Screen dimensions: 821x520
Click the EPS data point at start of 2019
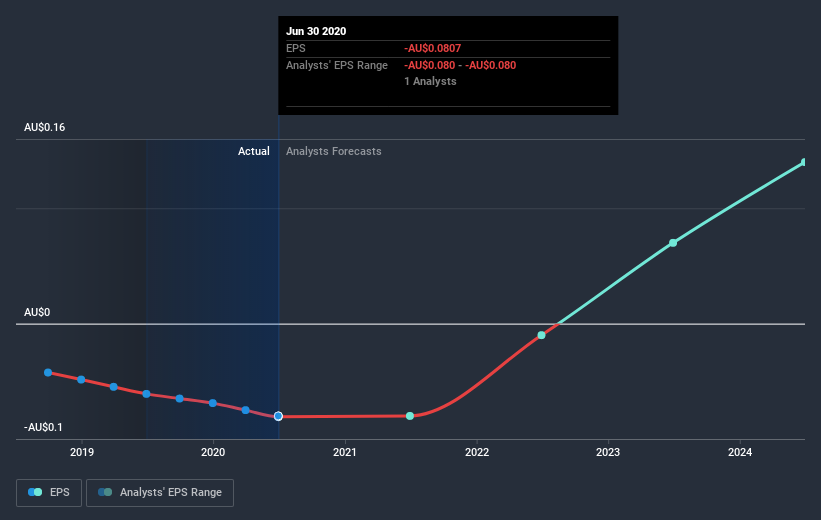click(x=81, y=380)
